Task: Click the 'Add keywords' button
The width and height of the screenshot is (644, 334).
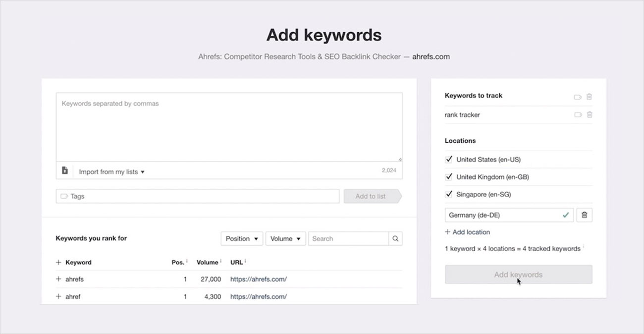Action: tap(518, 275)
